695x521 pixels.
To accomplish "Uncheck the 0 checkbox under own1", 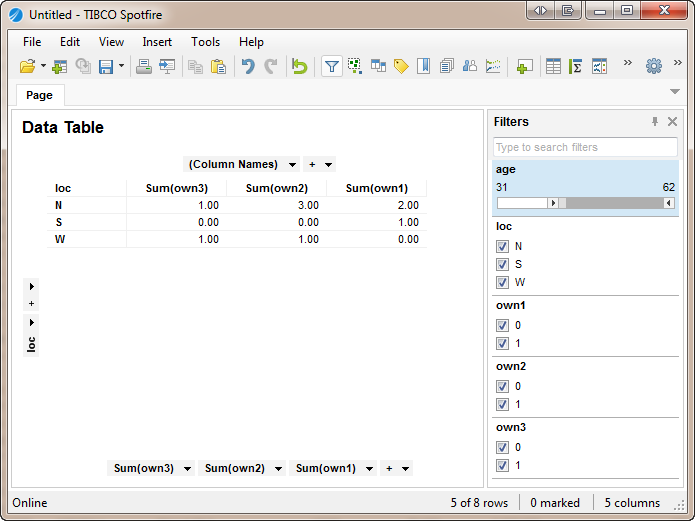I will click(503, 325).
